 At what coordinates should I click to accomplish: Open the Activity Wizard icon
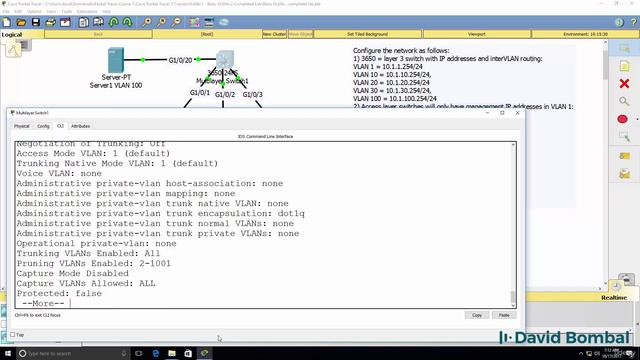[x=65, y=22]
